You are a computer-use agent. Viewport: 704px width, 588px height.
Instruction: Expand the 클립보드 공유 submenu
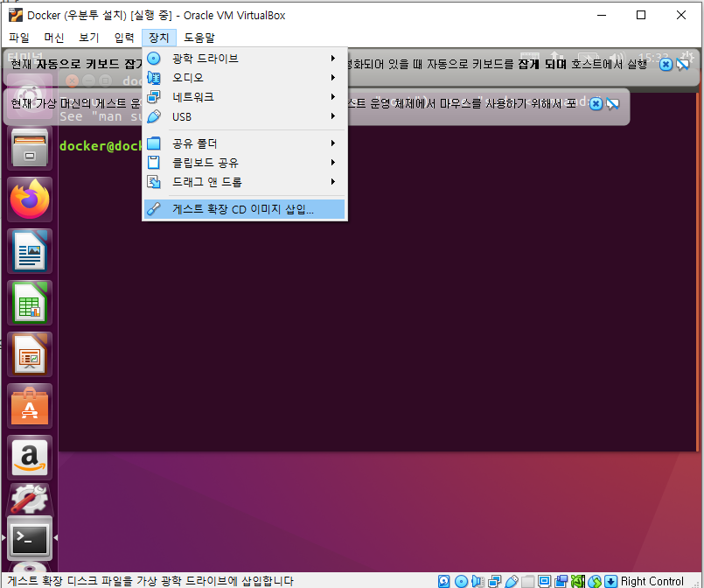pos(245,163)
